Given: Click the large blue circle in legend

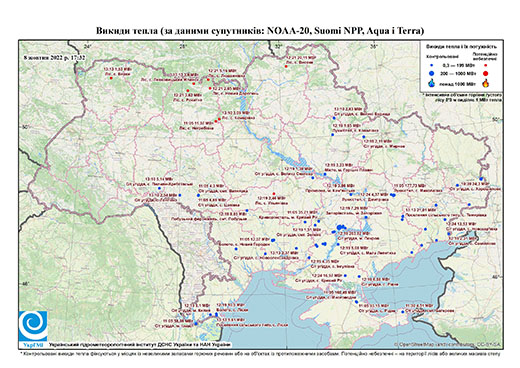Looking at the screenshot, I should click(432, 73).
